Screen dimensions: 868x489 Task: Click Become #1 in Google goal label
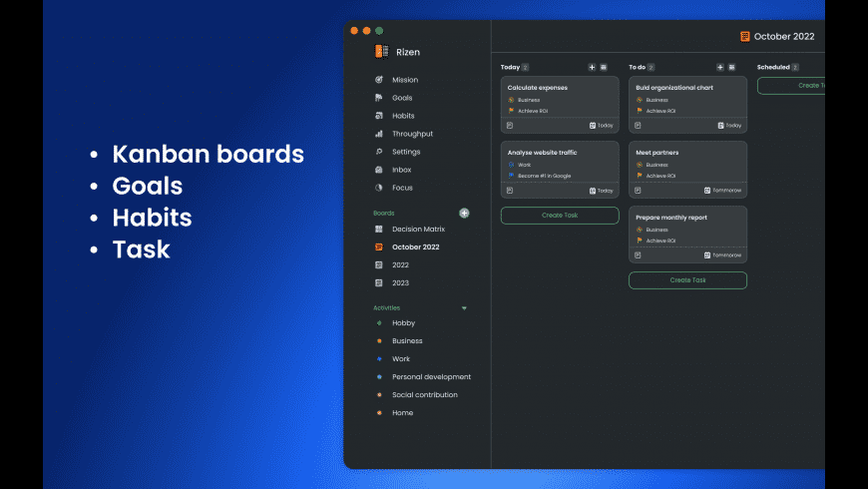[x=539, y=176]
